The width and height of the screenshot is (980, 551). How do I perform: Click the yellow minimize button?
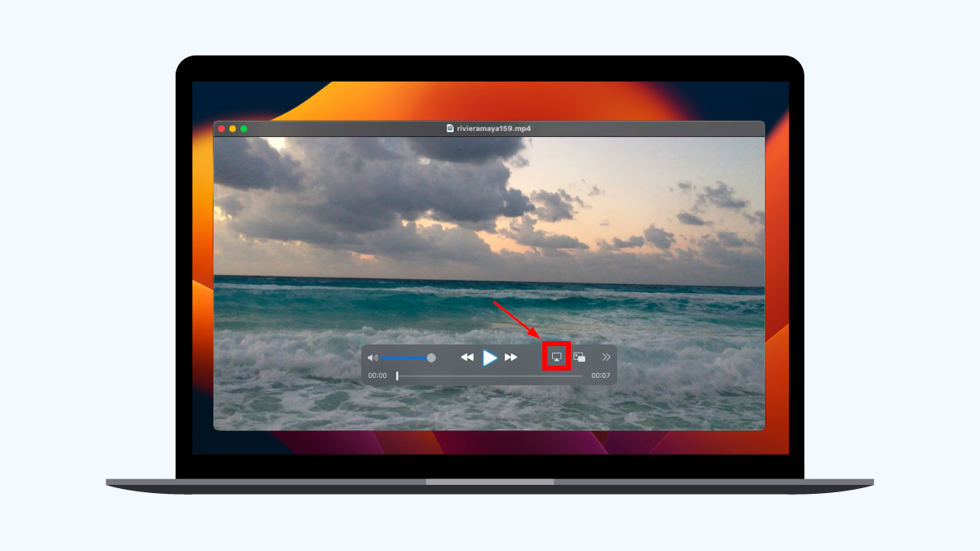232,128
